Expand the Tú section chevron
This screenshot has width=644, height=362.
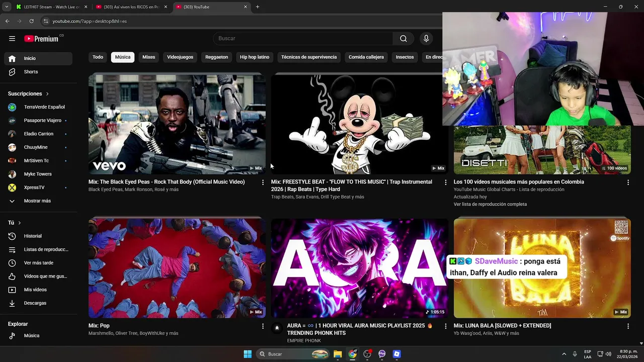tap(20, 223)
